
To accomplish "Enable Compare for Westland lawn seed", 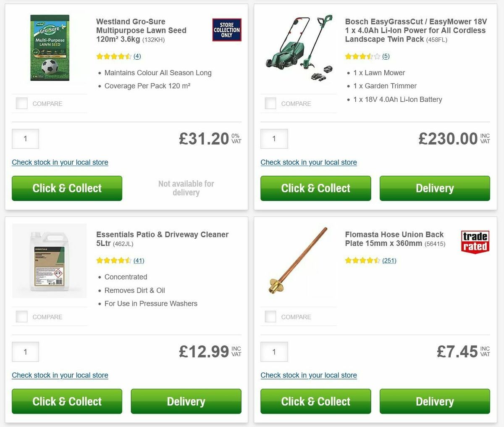I will coord(21,103).
